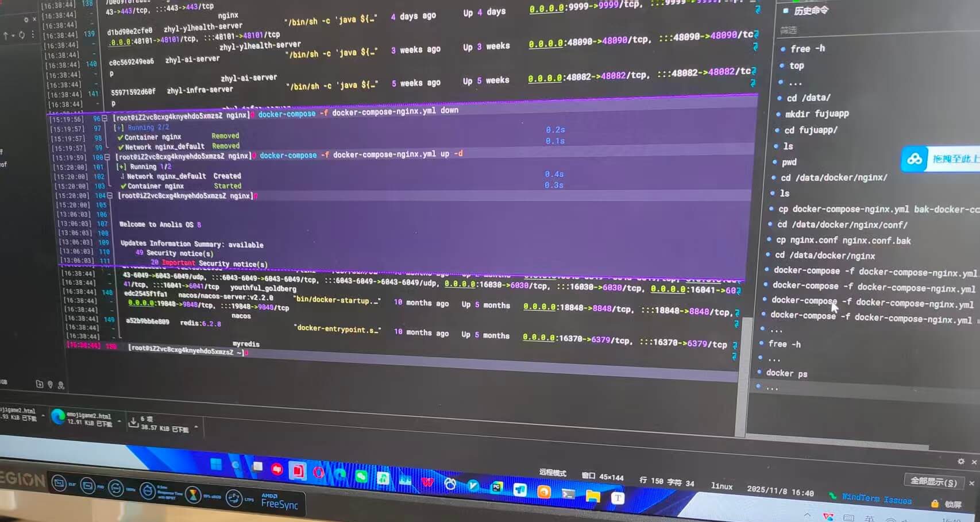Viewport: 980px width, 522px height.
Task: Collapse the fold marker at line 96
Action: click(x=105, y=118)
